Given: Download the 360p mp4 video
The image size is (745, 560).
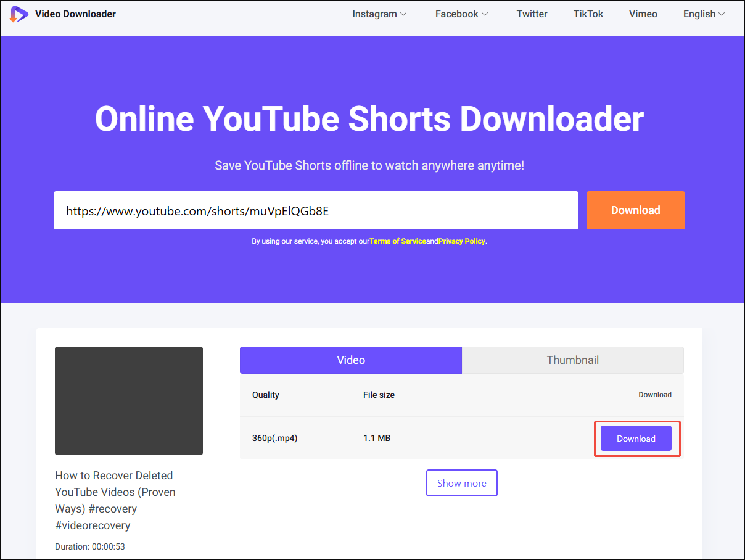Looking at the screenshot, I should point(636,439).
